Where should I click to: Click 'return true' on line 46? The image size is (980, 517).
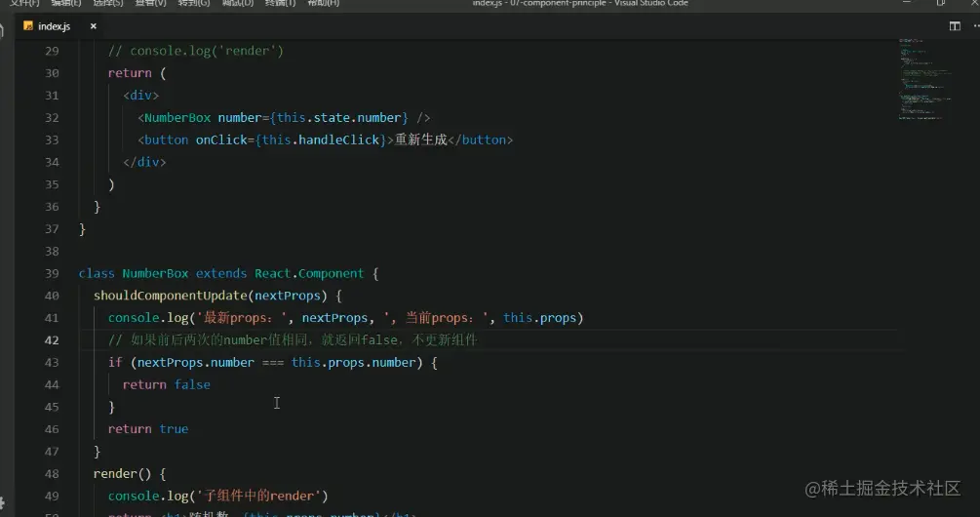(148, 429)
